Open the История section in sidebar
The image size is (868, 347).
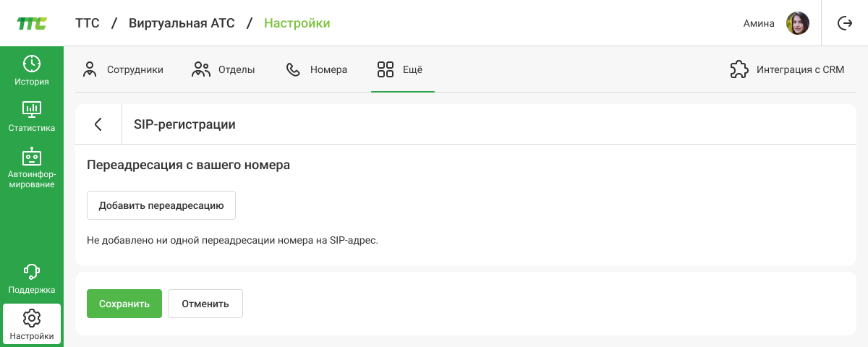coord(32,70)
